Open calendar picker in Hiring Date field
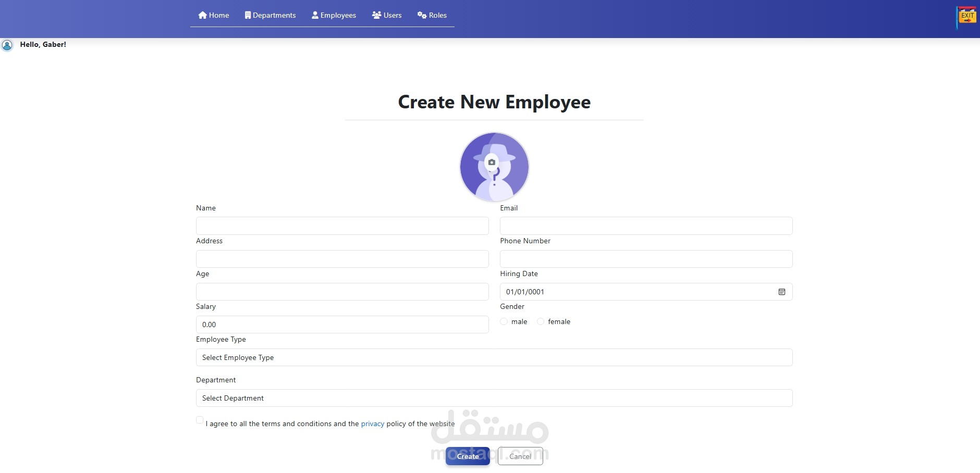Viewport: 980px width, 473px height. coord(781,292)
